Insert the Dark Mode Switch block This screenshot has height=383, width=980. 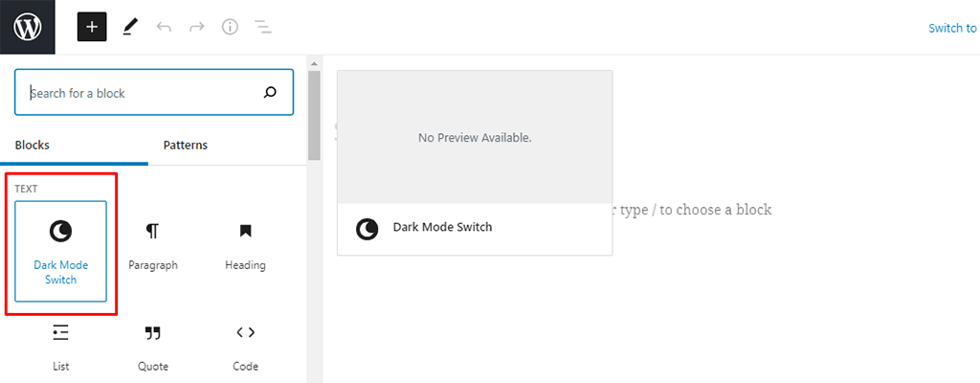[x=61, y=251]
